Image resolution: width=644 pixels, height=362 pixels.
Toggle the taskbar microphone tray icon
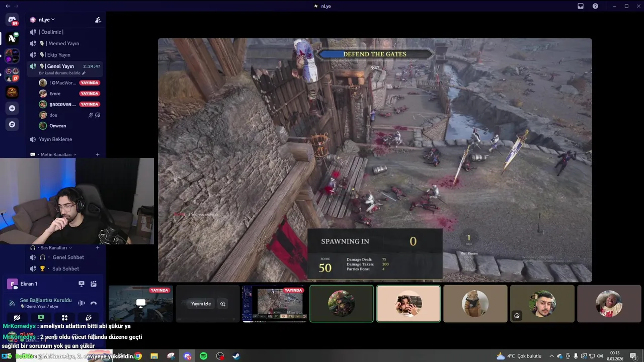tap(576, 356)
